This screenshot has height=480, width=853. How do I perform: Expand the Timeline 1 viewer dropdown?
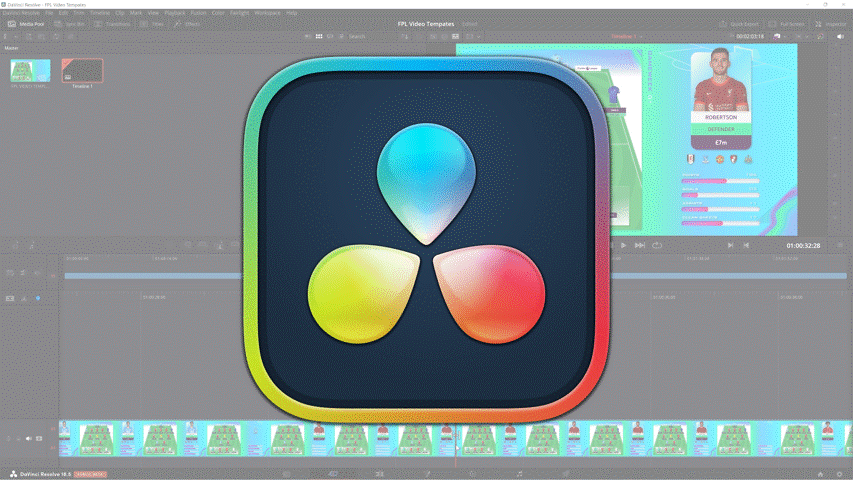tap(629, 36)
